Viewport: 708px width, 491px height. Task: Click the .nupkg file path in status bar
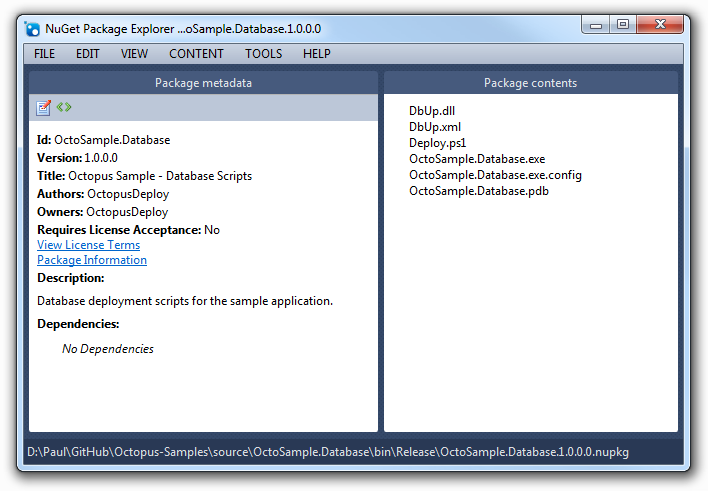328,452
